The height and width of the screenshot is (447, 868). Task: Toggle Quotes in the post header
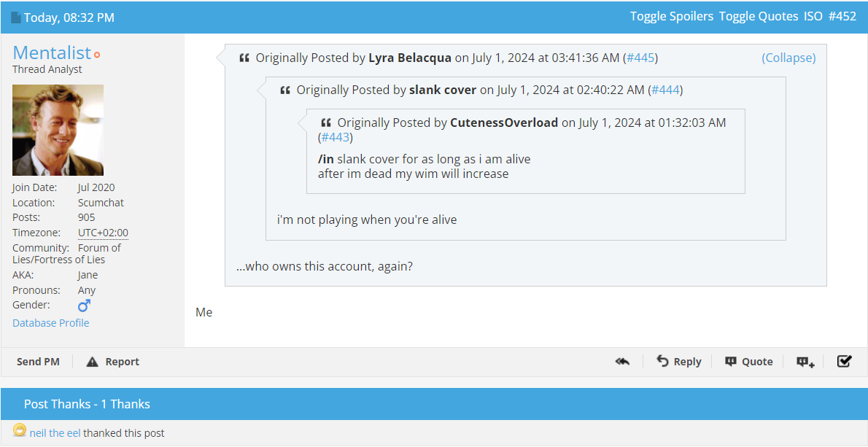pyautogui.click(x=759, y=17)
